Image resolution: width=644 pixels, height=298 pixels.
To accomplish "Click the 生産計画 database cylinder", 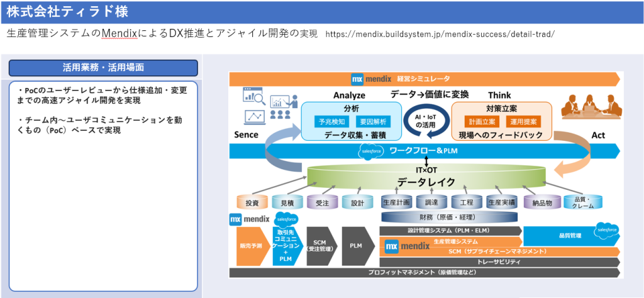I will (x=397, y=202).
